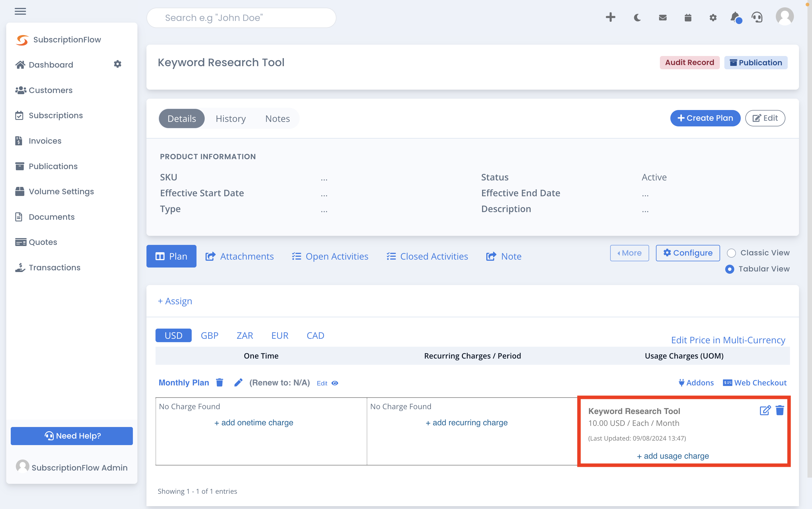Open Web Checkout for Monthly Plan
The height and width of the screenshot is (509, 812).
coord(755,383)
